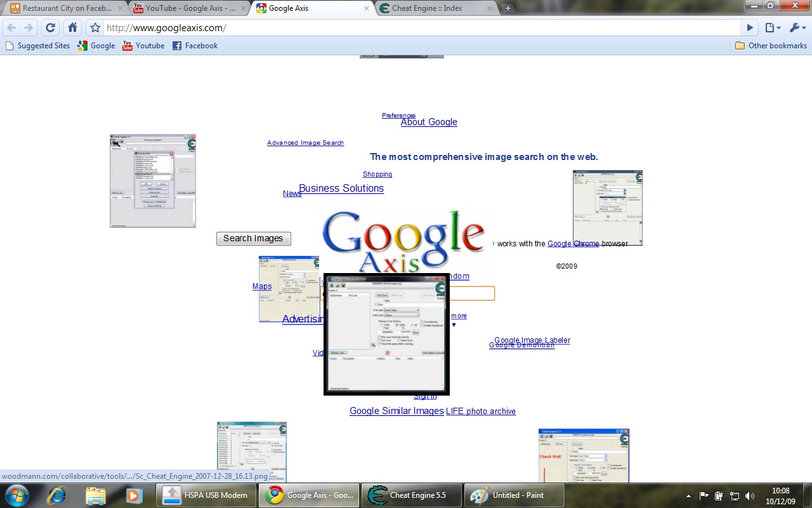Image resolution: width=812 pixels, height=508 pixels.
Task: Open the Facebook bookmark
Action: (195, 46)
